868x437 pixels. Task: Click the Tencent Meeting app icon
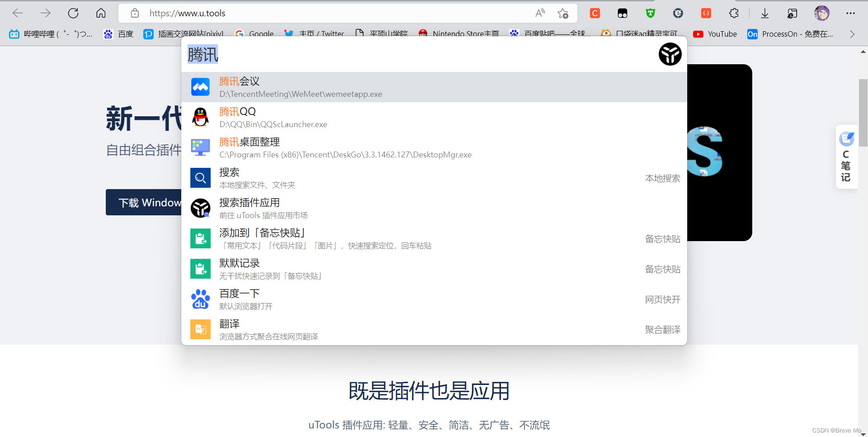coord(200,87)
